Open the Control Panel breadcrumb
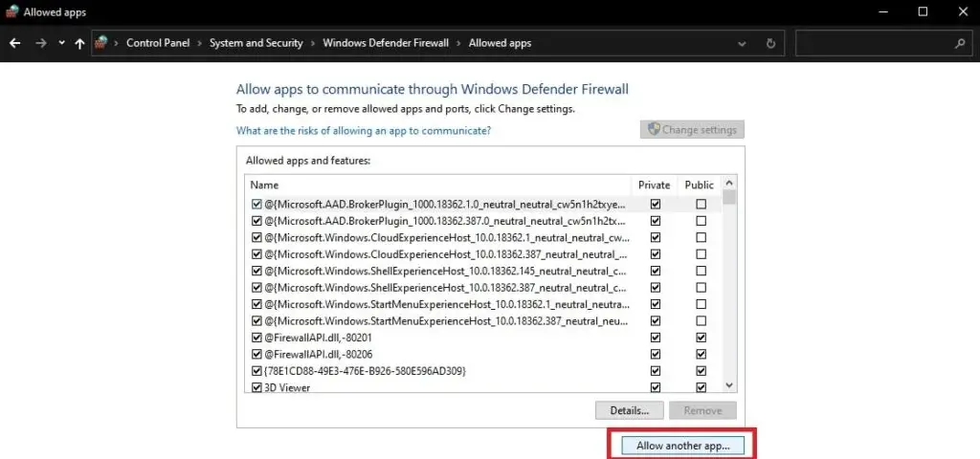Viewport: 980px width, 459px height. (x=158, y=43)
